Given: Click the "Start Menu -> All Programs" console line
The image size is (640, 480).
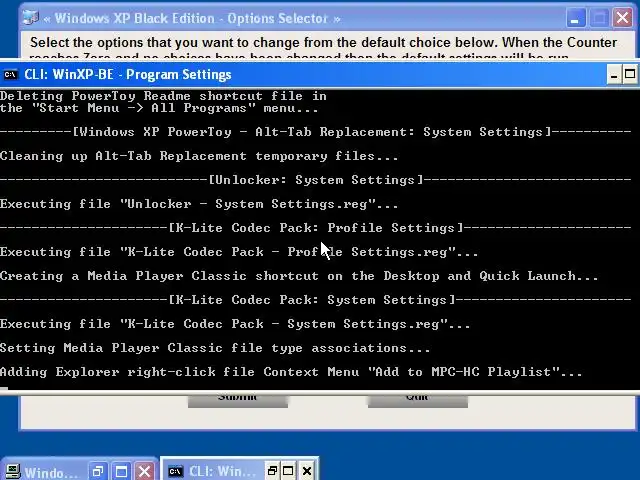Looking at the screenshot, I should tap(159, 108).
